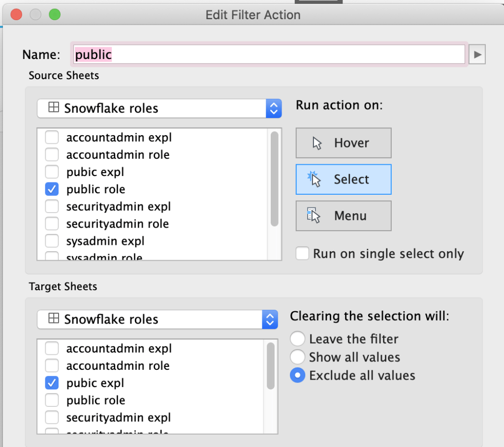Click the green maximize window button
Screen dimensions: 504x447
point(55,15)
